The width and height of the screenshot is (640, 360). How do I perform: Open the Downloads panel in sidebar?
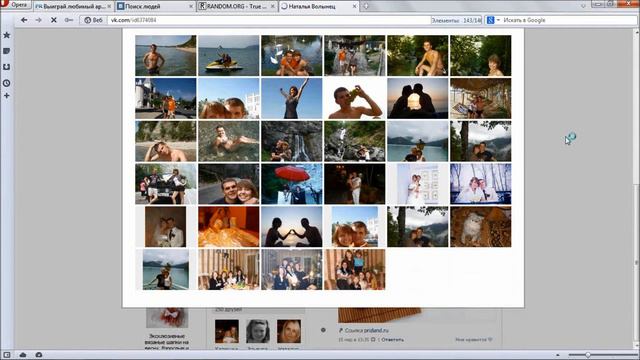7,67
